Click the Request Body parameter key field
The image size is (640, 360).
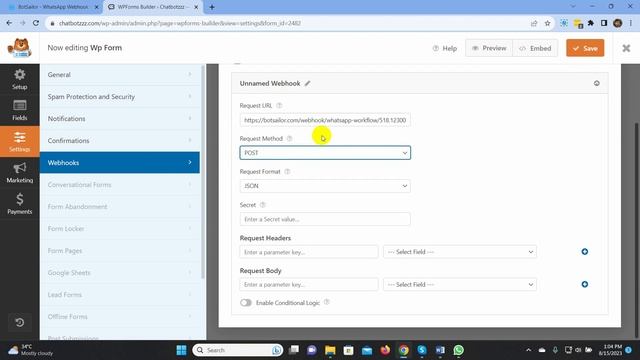click(309, 284)
